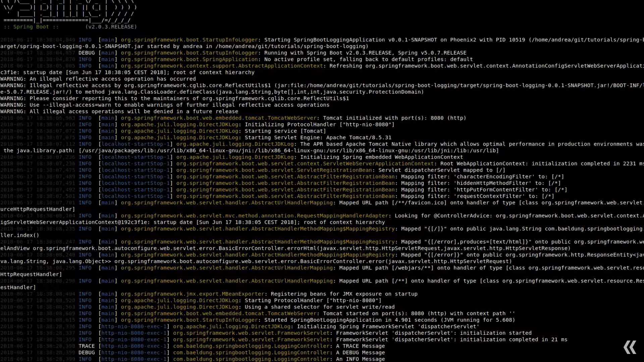Click 'AbstractApplicationContext' logger name

click(x=280, y=66)
